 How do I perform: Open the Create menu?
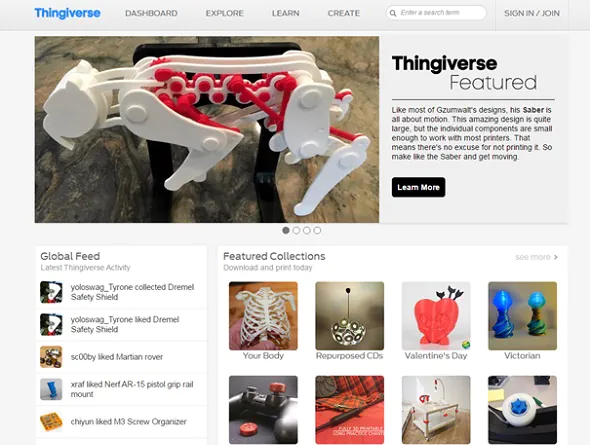[344, 13]
